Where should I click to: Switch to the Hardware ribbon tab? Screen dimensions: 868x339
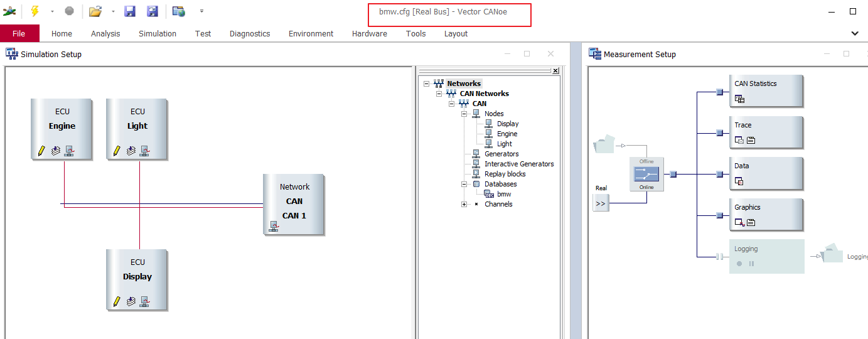point(370,34)
